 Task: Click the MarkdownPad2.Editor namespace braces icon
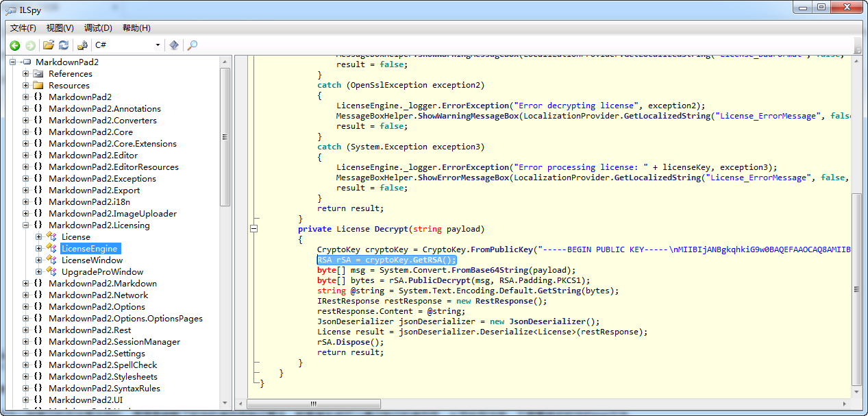[39, 156]
